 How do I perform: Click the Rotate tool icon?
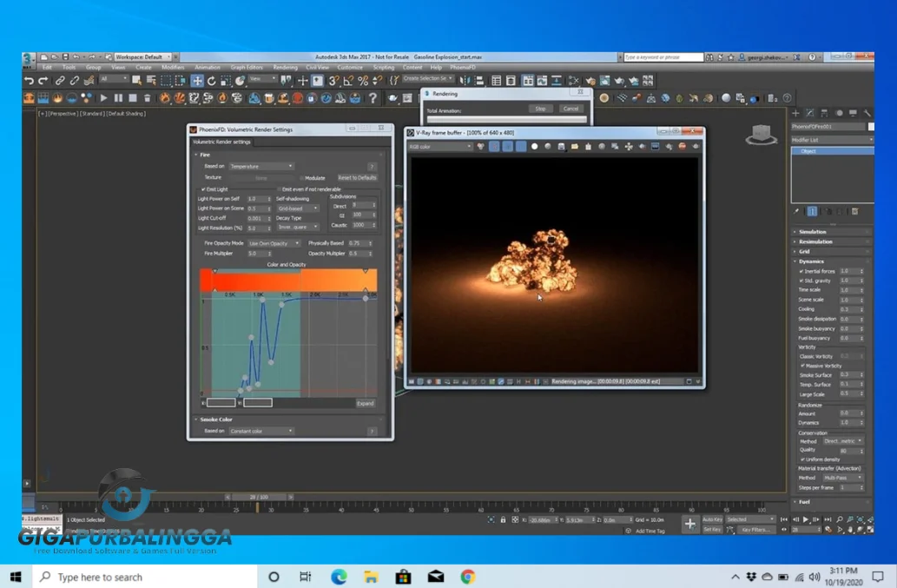(211, 81)
